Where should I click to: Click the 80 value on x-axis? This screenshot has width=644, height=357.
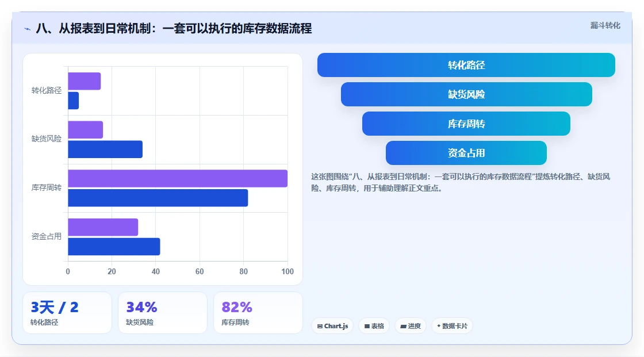click(x=244, y=271)
